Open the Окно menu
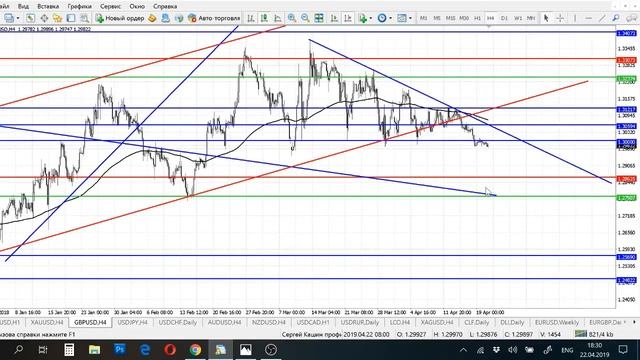Viewport: 640px width, 360px height. point(137,6)
